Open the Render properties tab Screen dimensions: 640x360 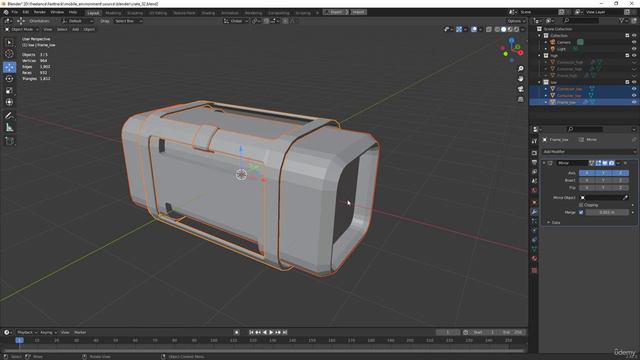(x=534, y=153)
